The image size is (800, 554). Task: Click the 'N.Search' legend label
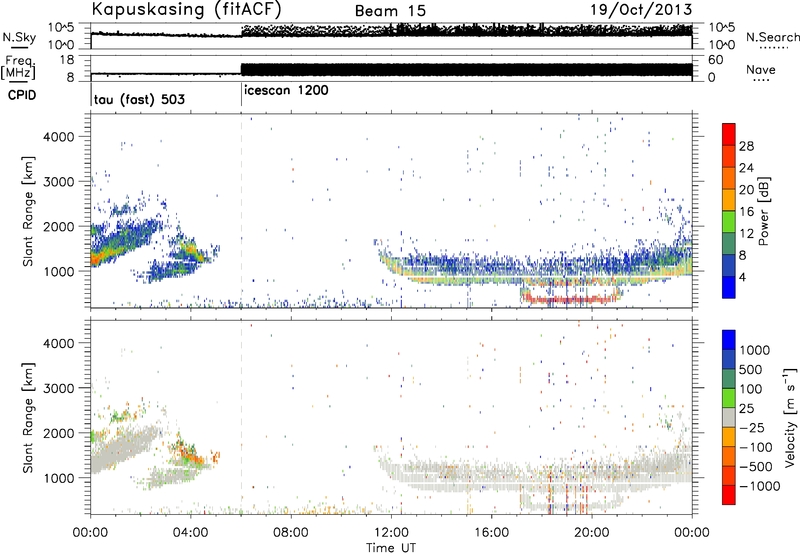pos(772,37)
